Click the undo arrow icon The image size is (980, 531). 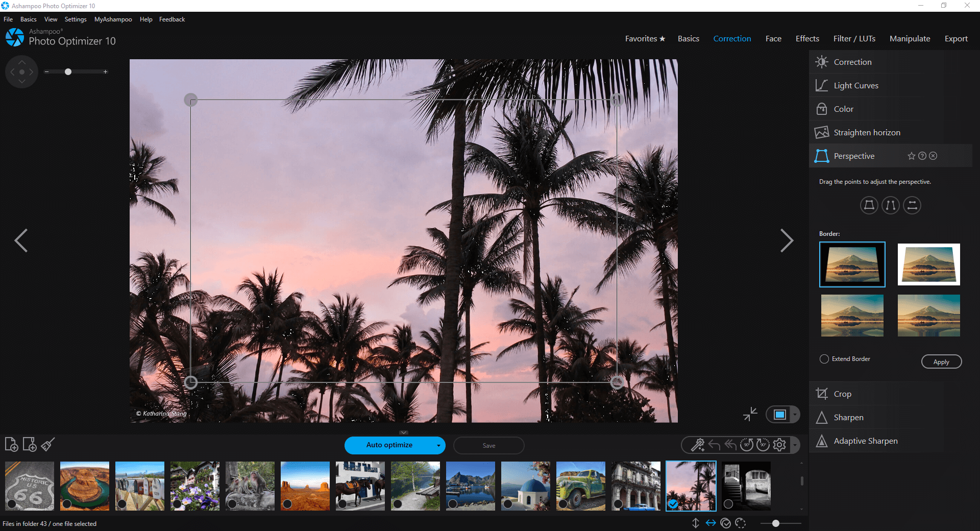tap(714, 445)
